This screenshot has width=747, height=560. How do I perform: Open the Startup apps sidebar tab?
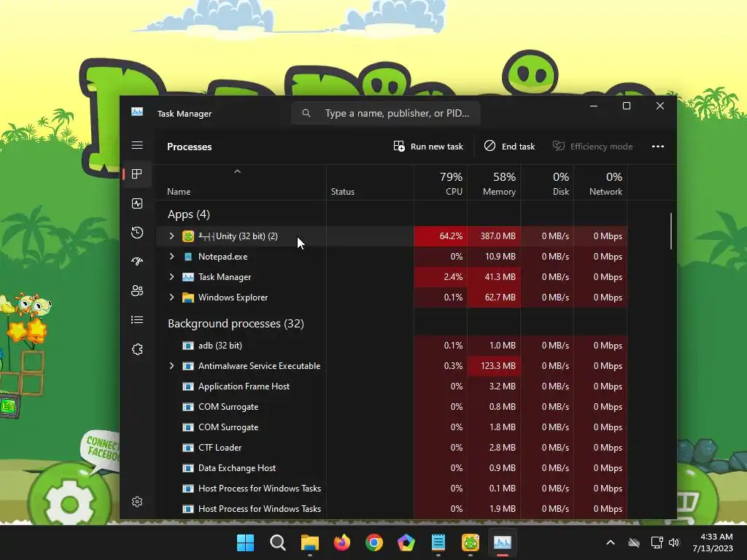pos(137,262)
